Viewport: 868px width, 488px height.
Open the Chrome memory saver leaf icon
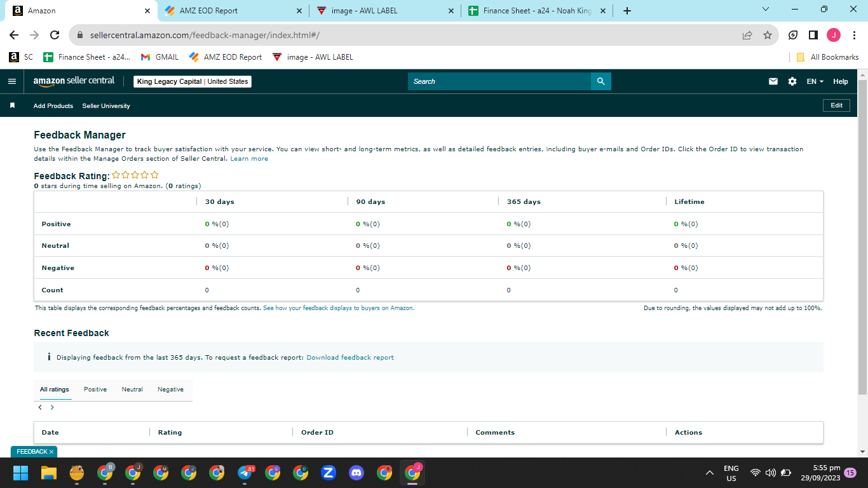coord(793,36)
